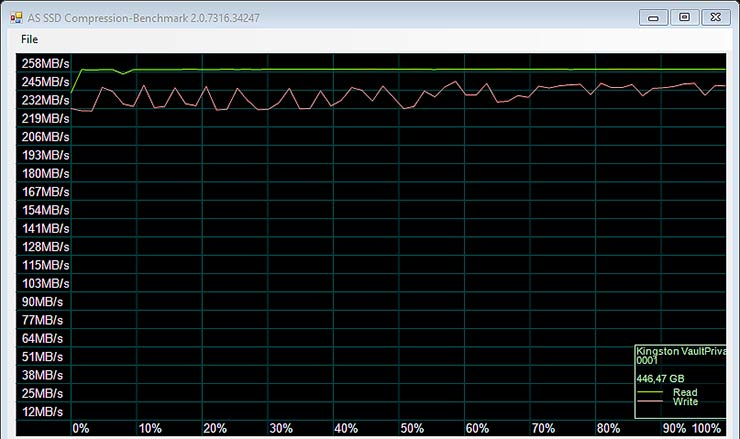Click the 12MB/s label on vertical axis

tap(43, 411)
